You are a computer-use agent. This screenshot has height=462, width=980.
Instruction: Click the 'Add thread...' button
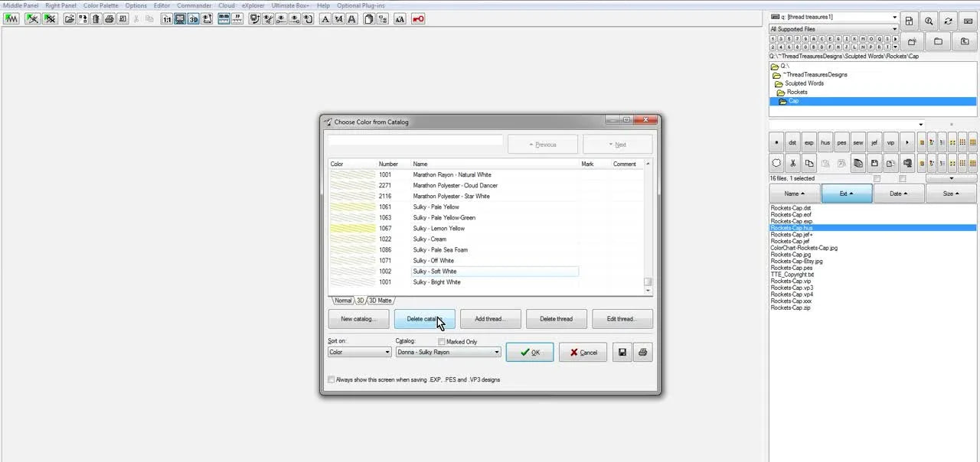point(490,319)
